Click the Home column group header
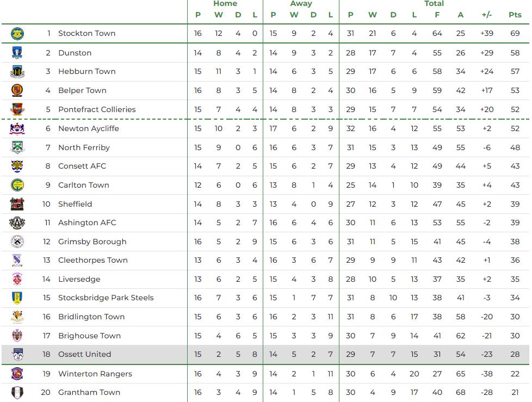Screen dimensions: 532x402 click(225, 4)
